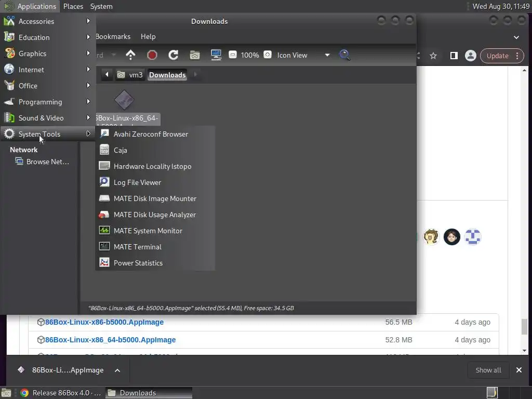Open the Education submenu

click(47, 37)
